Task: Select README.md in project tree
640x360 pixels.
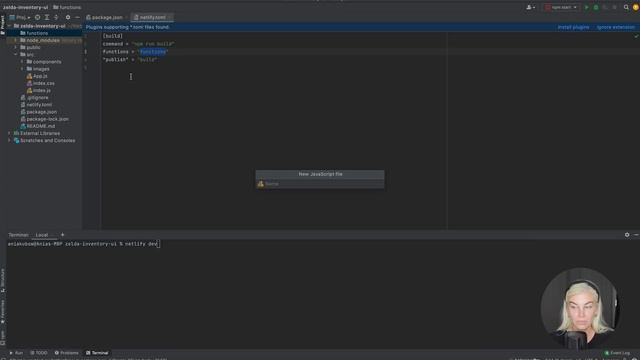Action: click(x=38, y=126)
